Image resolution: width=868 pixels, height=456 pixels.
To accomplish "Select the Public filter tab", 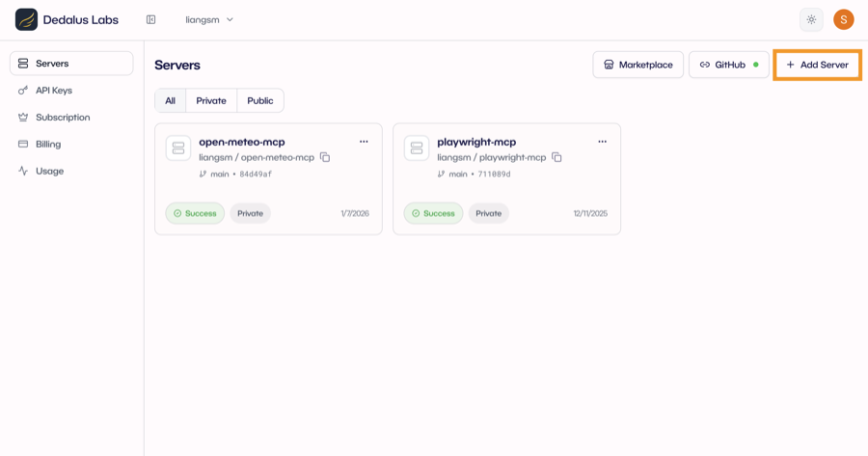I will (x=260, y=100).
